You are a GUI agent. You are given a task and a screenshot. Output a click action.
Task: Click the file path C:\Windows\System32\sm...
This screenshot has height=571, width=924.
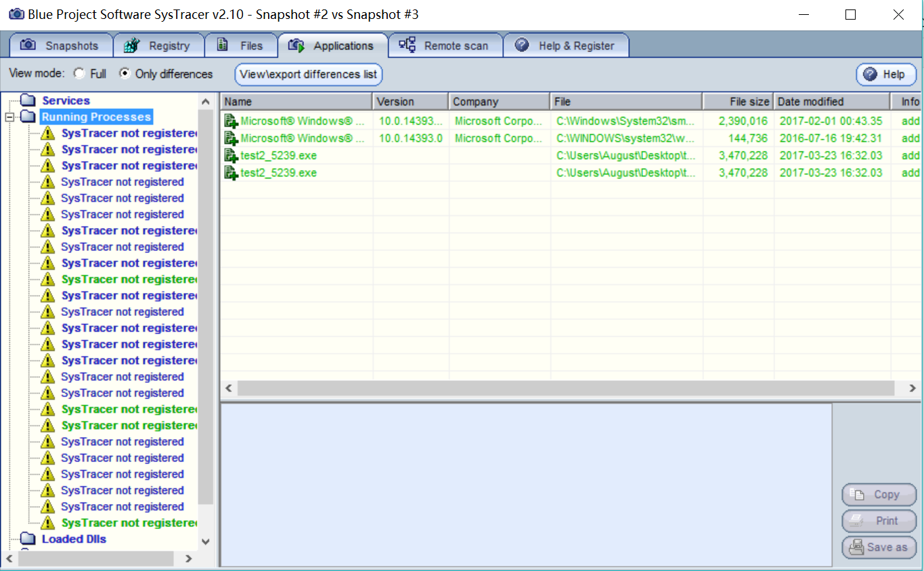click(625, 121)
